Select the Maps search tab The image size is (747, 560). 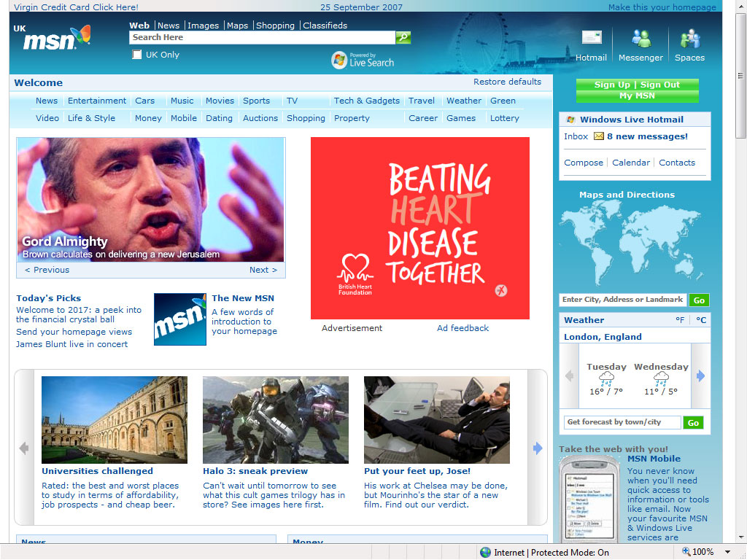click(x=237, y=26)
